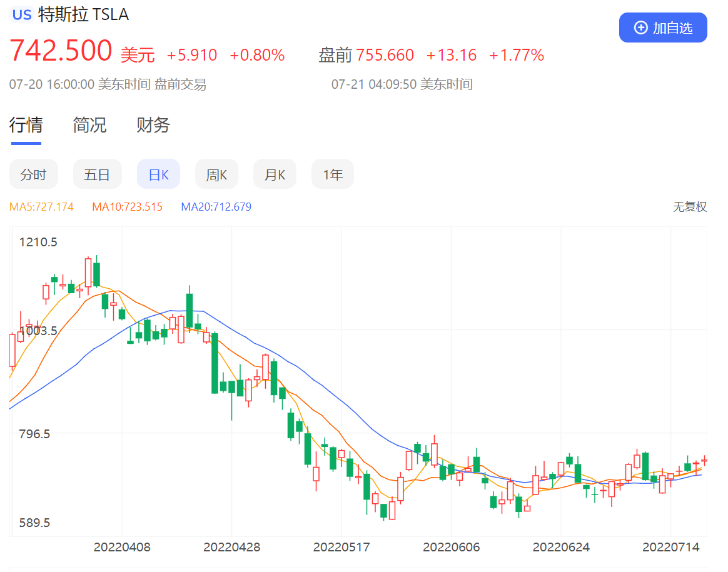
Task: Switch chart to 周K view
Action: click(x=216, y=174)
